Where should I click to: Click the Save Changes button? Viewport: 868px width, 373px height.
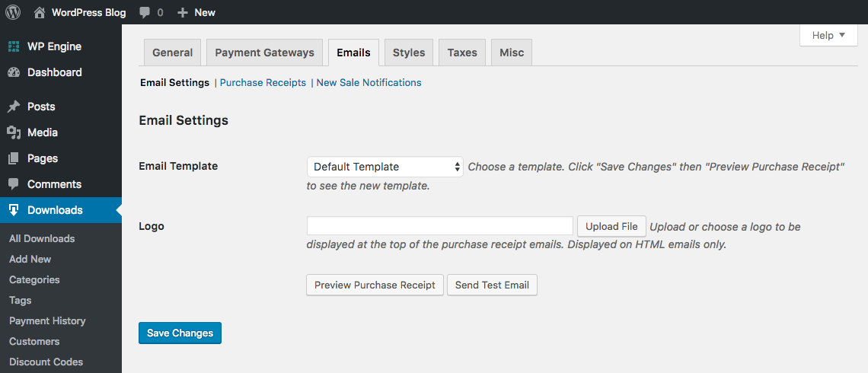point(180,333)
